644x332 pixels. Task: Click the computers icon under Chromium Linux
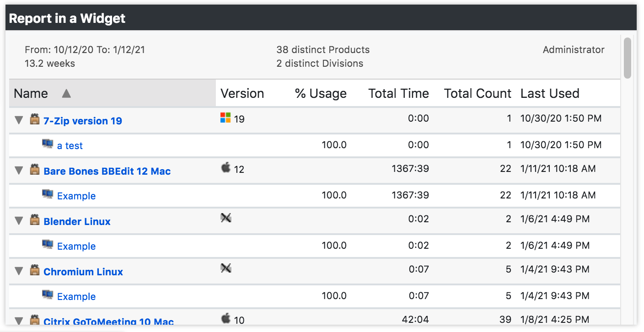[x=48, y=295]
